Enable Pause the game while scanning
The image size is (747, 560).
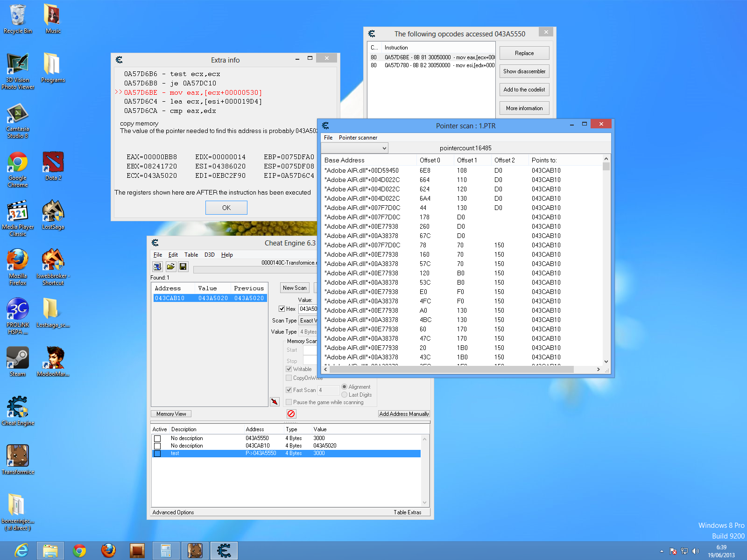click(x=289, y=402)
